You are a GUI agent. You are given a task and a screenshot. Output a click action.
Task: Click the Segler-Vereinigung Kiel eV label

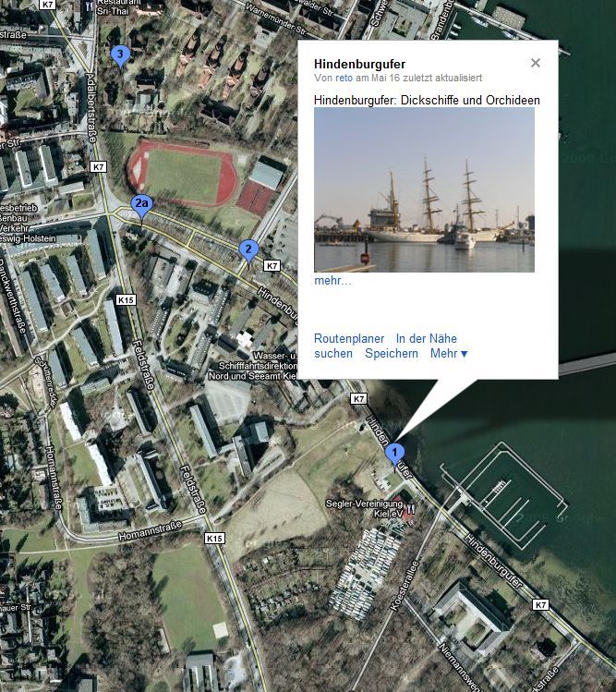coord(365,508)
